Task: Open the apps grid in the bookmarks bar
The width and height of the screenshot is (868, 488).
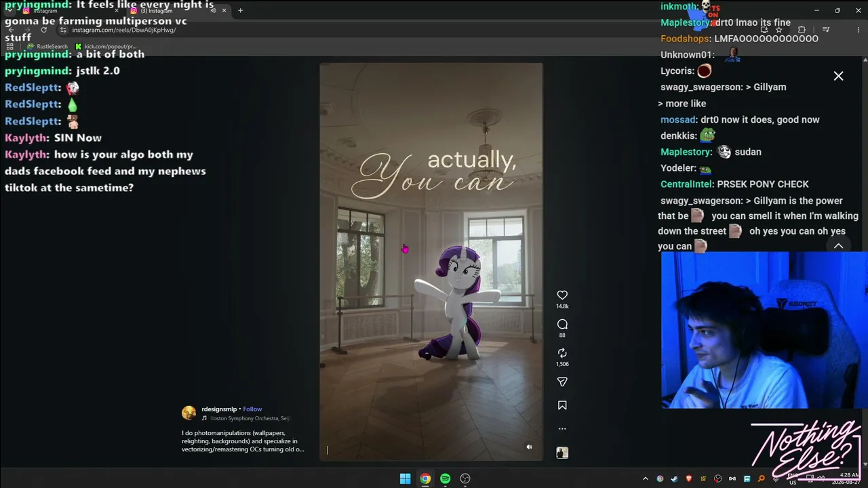Action: (x=10, y=46)
